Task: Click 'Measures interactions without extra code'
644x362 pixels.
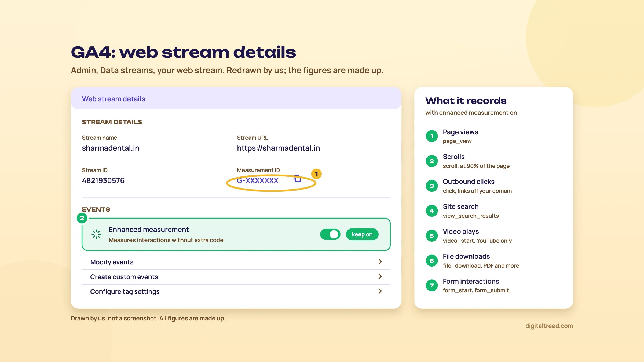Action: 166,240
